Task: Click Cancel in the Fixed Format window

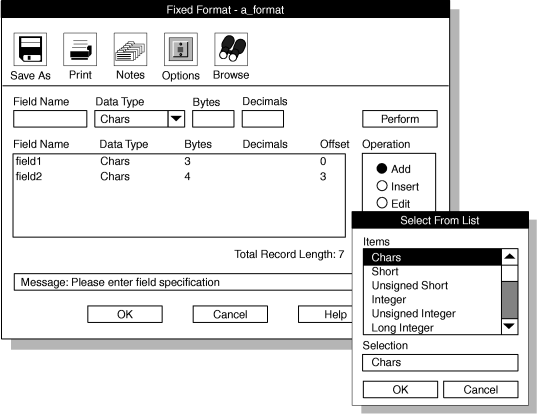Action: 230,314
